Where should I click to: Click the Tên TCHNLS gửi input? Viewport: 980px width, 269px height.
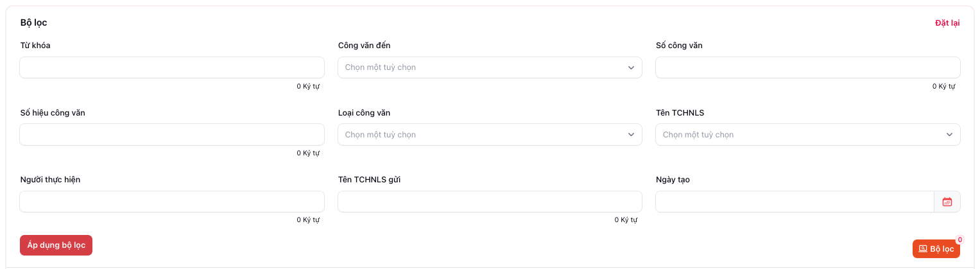point(490,202)
